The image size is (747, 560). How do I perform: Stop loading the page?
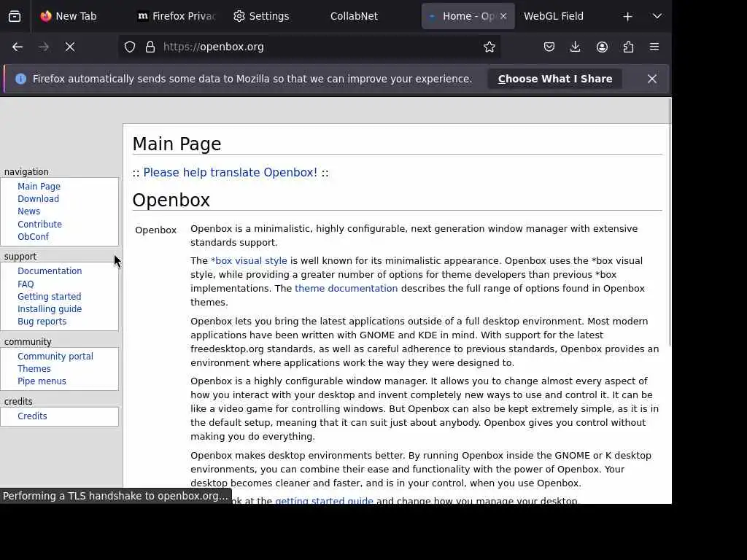70,47
